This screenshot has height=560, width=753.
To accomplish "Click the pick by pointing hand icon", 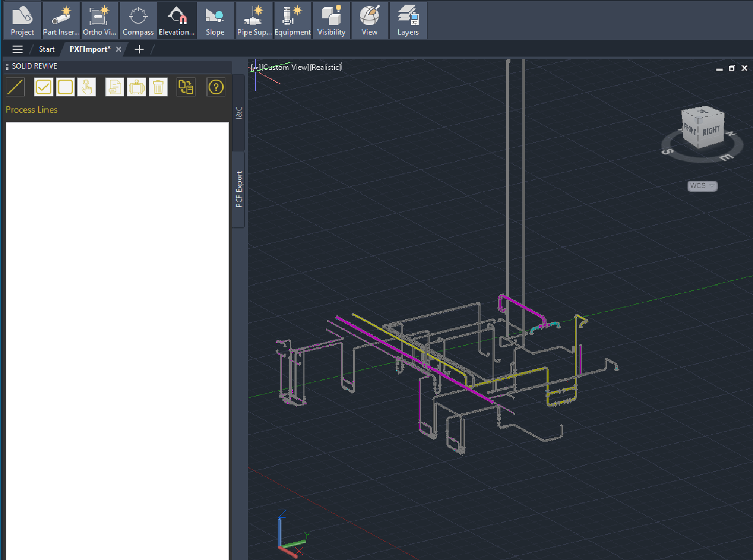I will 86,87.
